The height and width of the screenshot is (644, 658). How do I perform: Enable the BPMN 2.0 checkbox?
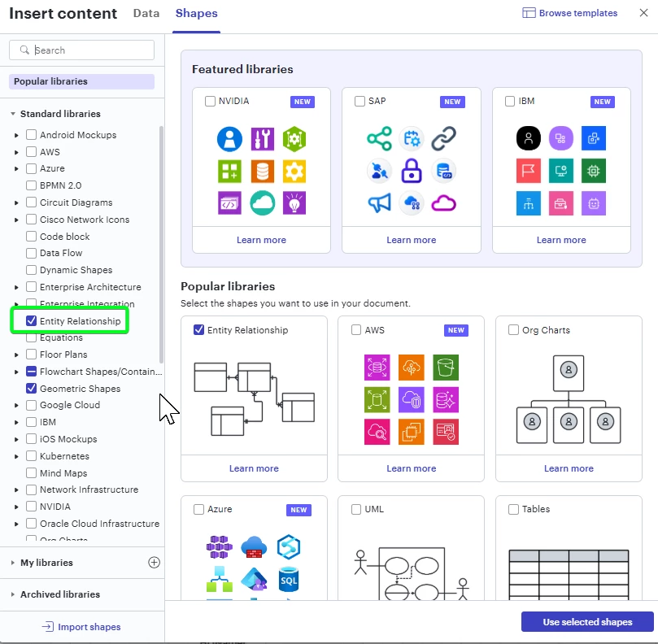31,185
